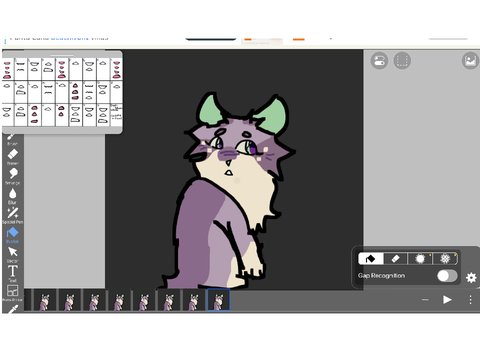Select the first full cat frame thumbnail
The image size is (480, 360).
pyautogui.click(x=44, y=300)
